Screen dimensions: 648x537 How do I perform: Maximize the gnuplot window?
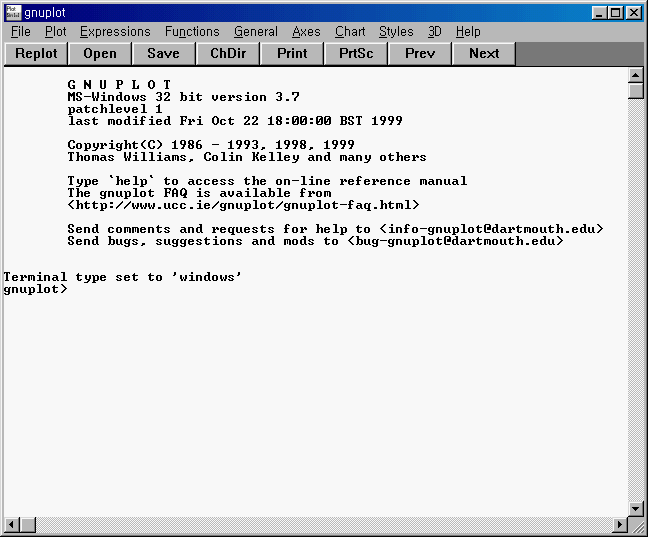click(615, 13)
